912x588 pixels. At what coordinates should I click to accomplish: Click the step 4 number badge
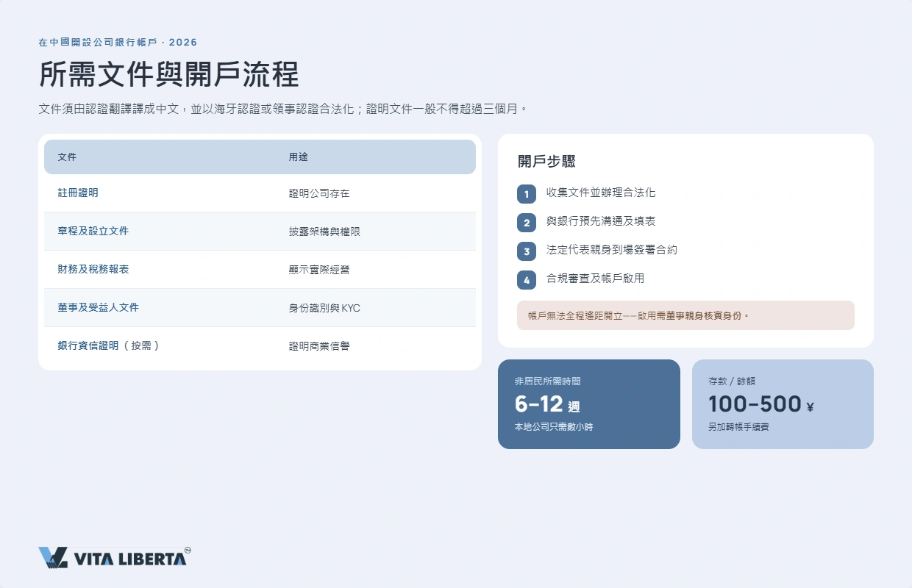coord(527,280)
